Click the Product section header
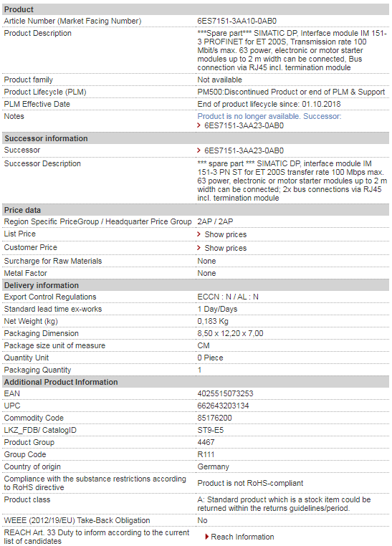This screenshot has width=392, height=546. 196,9
